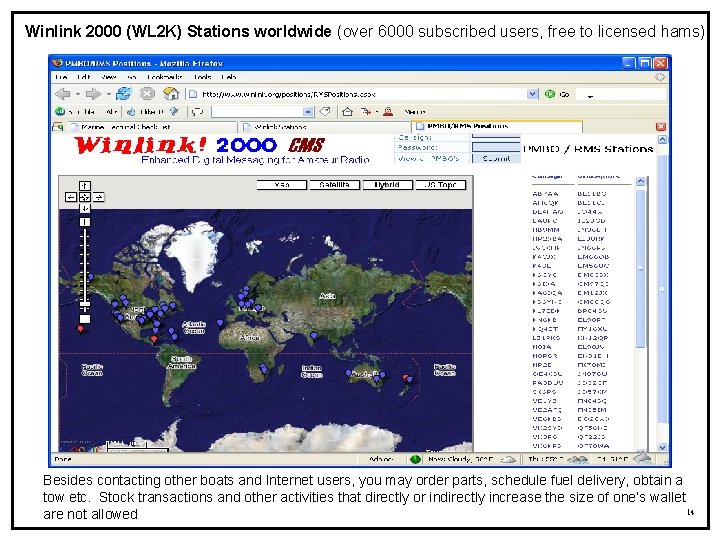
Task: Pan the map left with the arrow
Action: (x=71, y=197)
